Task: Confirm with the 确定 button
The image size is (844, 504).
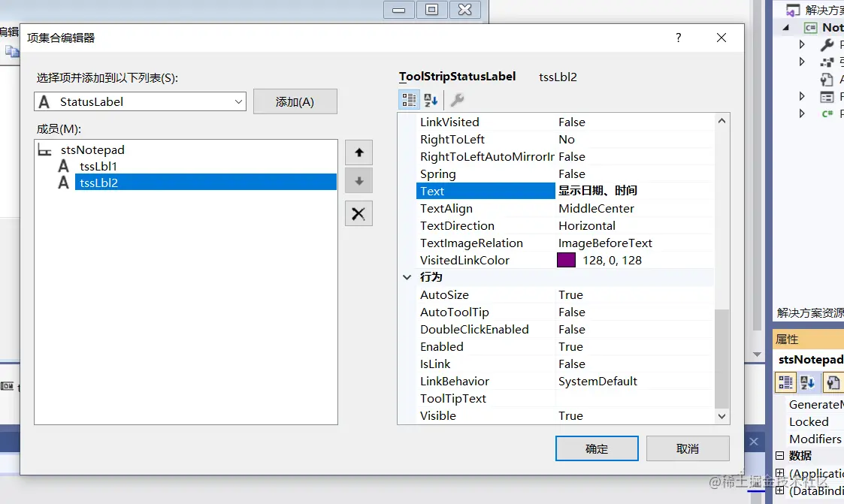Action: click(x=597, y=448)
